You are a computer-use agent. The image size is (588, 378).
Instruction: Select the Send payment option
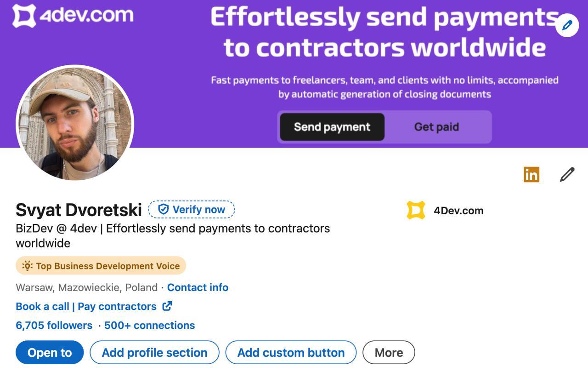(332, 126)
